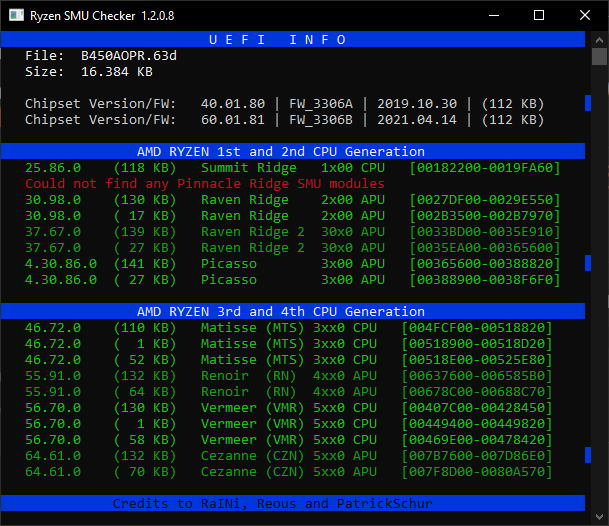Select file name B450AOPR.63d
This screenshot has height=526, width=609.
pyautogui.click(x=129, y=56)
